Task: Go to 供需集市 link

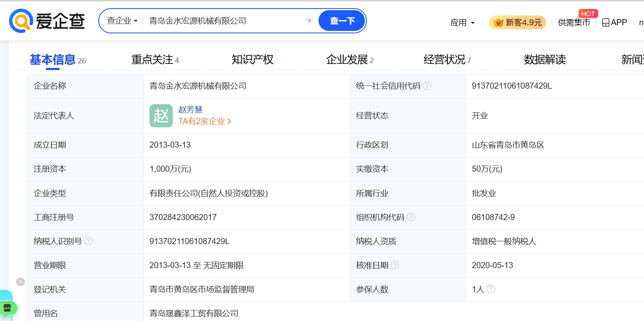Action: (574, 22)
